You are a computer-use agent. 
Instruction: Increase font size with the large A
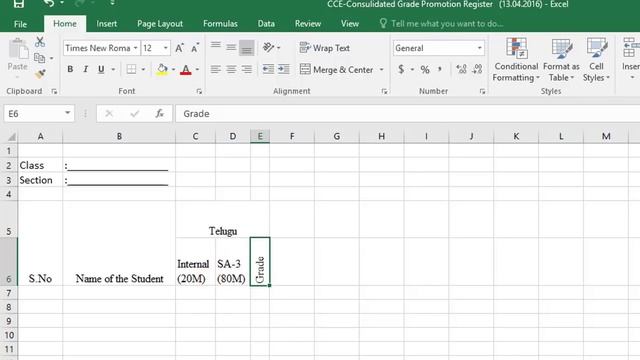point(179,48)
